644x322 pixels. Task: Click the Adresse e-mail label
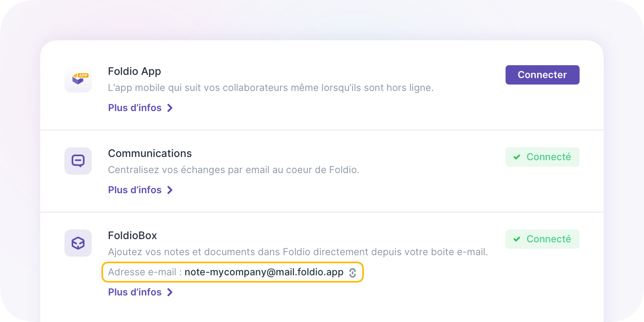point(142,272)
